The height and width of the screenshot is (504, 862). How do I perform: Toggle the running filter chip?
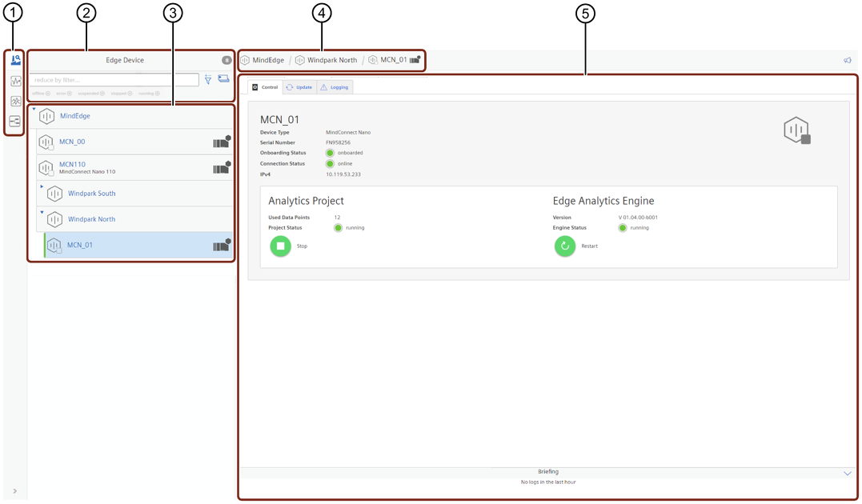(x=149, y=94)
